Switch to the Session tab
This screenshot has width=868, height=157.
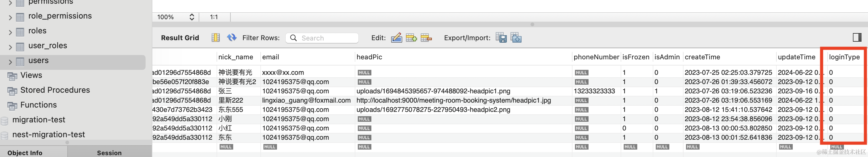tap(109, 153)
